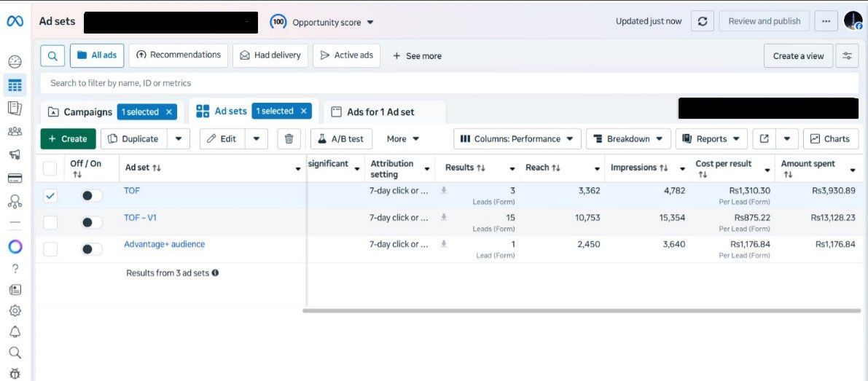868x381 pixels.
Task: Click the horizontal table scrollbar
Action: [x=581, y=310]
